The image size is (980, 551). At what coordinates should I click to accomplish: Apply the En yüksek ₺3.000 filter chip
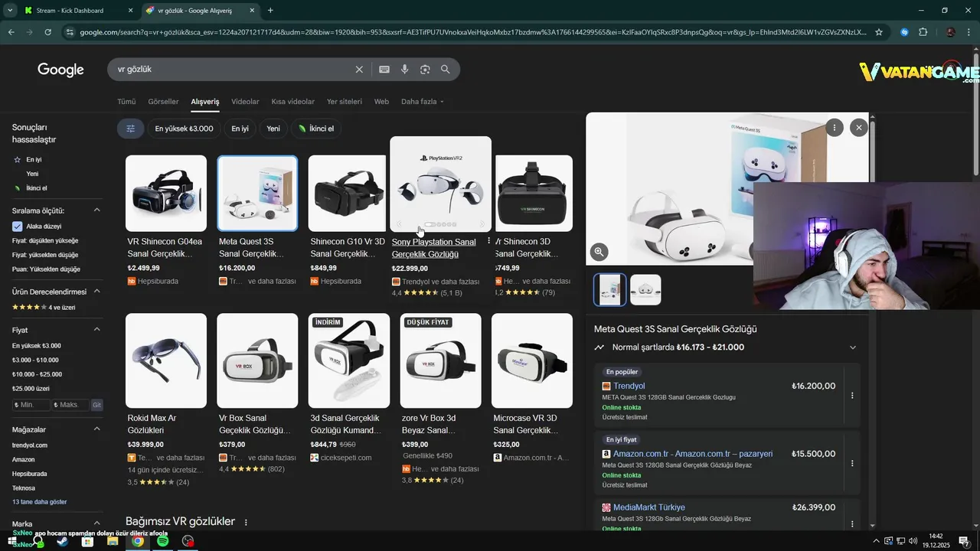tap(184, 129)
